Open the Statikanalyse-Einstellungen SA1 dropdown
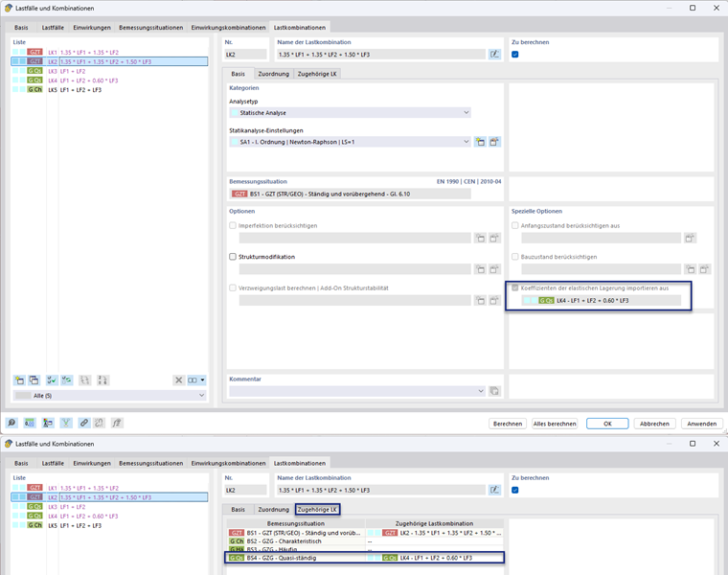Screen dimensions: 728x575 (x=350, y=142)
